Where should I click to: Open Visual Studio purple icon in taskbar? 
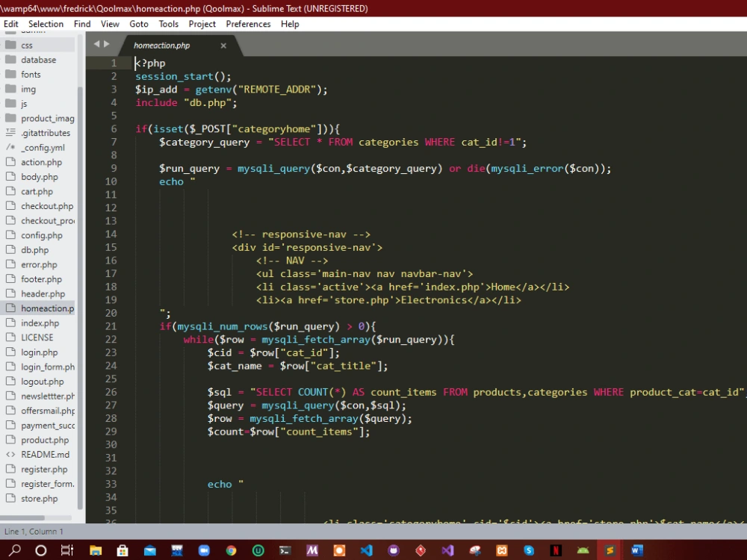point(447,550)
